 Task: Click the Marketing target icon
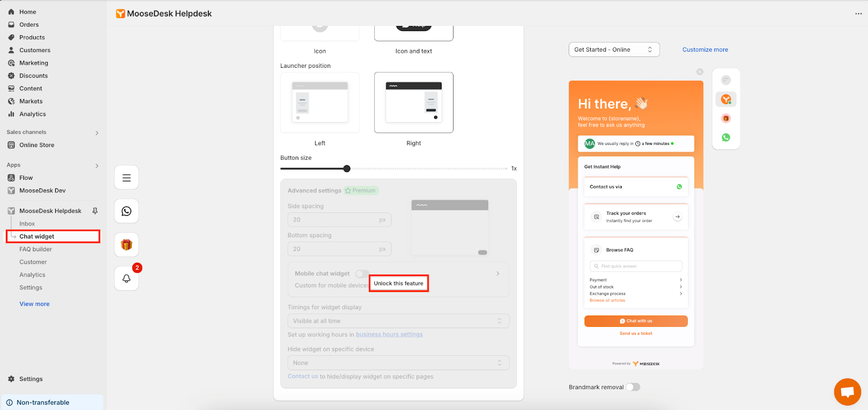[x=11, y=63]
